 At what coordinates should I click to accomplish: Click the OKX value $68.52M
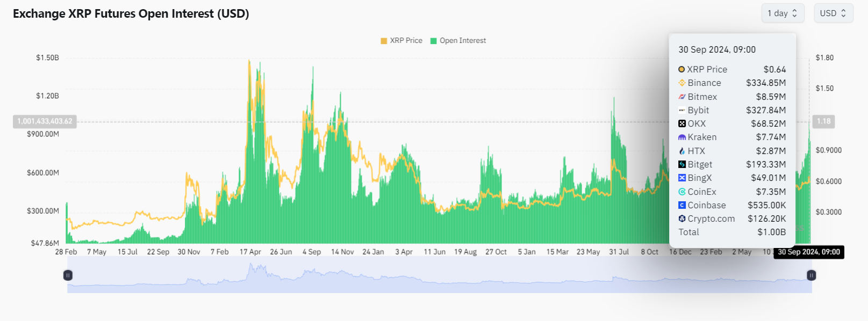click(769, 123)
